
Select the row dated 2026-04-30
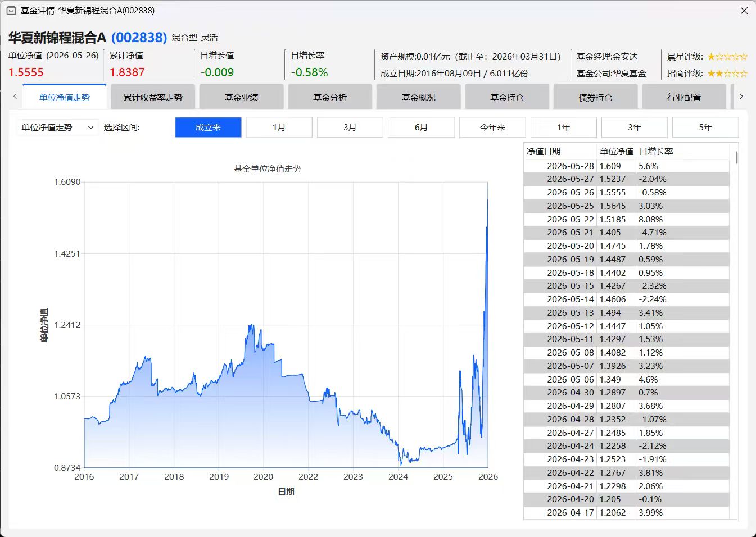pos(627,393)
